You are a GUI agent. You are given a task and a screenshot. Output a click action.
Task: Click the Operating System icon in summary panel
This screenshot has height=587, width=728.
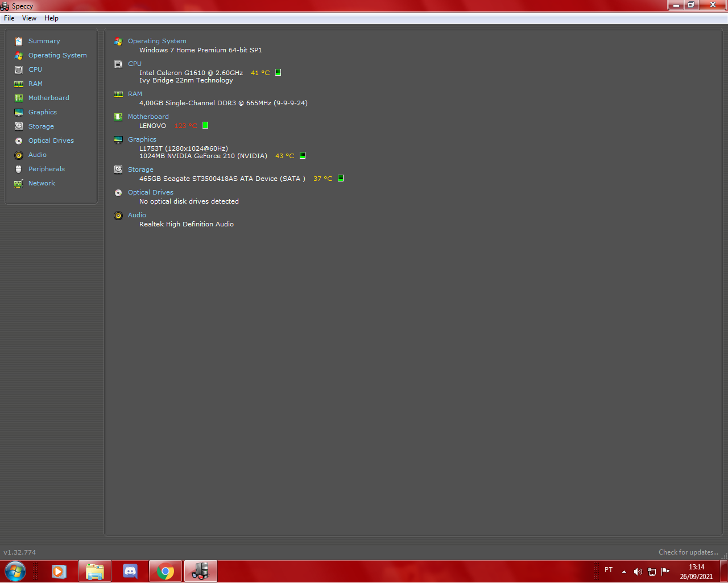[x=118, y=41]
